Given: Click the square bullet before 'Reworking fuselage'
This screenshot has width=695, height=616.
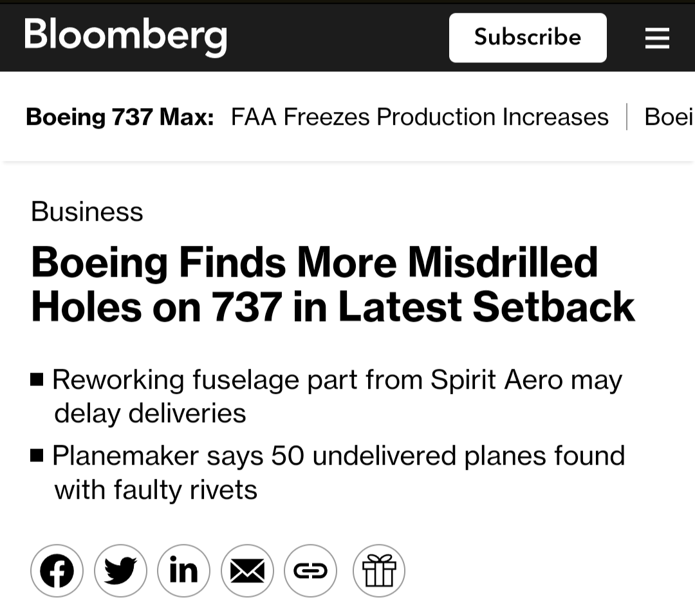Looking at the screenshot, I should click(37, 380).
